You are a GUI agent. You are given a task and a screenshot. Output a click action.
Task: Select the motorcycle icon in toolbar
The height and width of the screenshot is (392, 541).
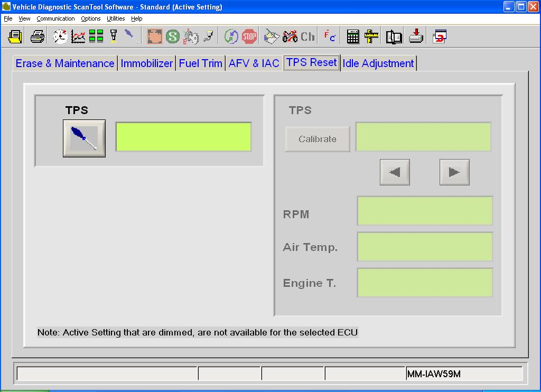coord(290,36)
